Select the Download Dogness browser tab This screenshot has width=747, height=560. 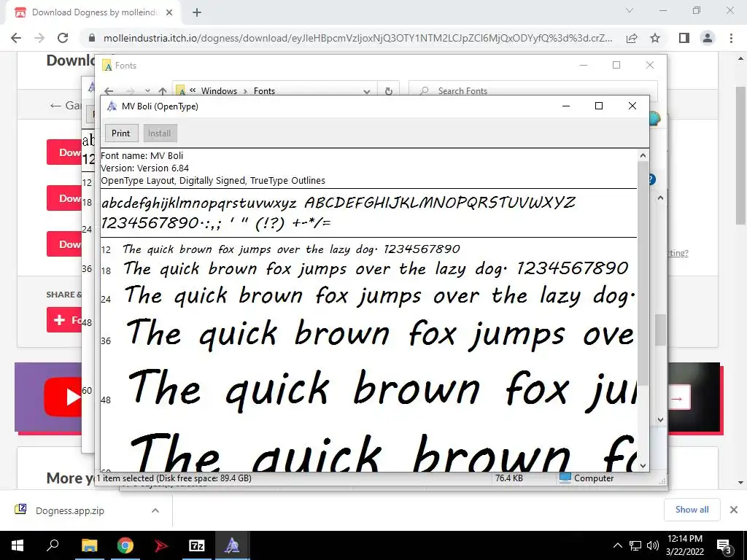tap(93, 12)
